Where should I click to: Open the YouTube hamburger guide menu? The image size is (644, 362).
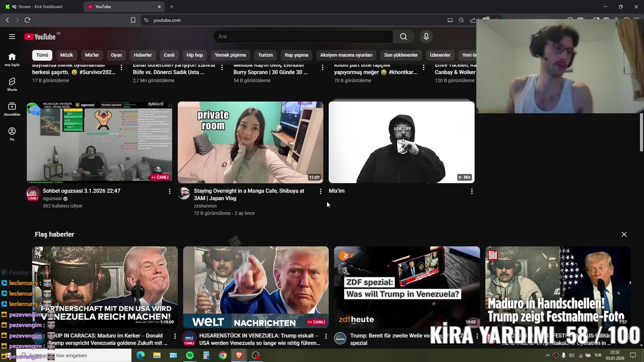[x=12, y=36]
